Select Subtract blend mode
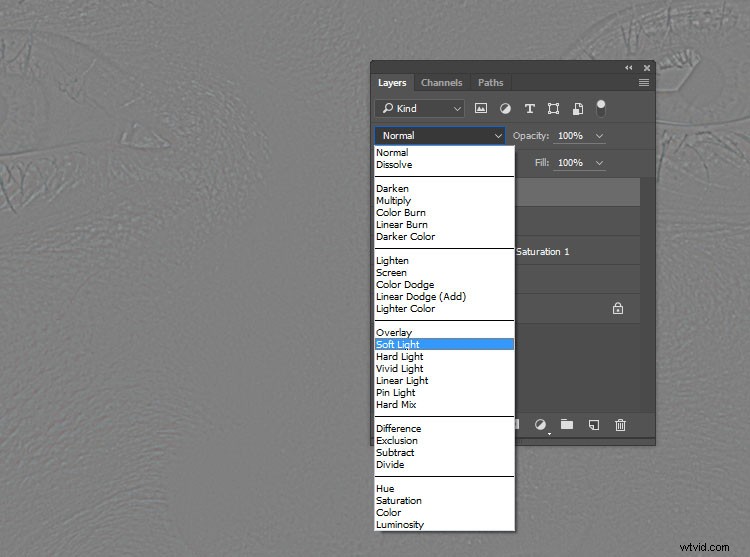Image resolution: width=750 pixels, height=557 pixels. coord(444,452)
